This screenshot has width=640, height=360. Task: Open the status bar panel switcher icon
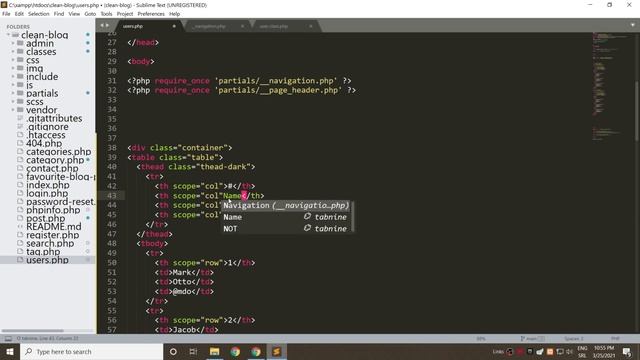pos(8,338)
